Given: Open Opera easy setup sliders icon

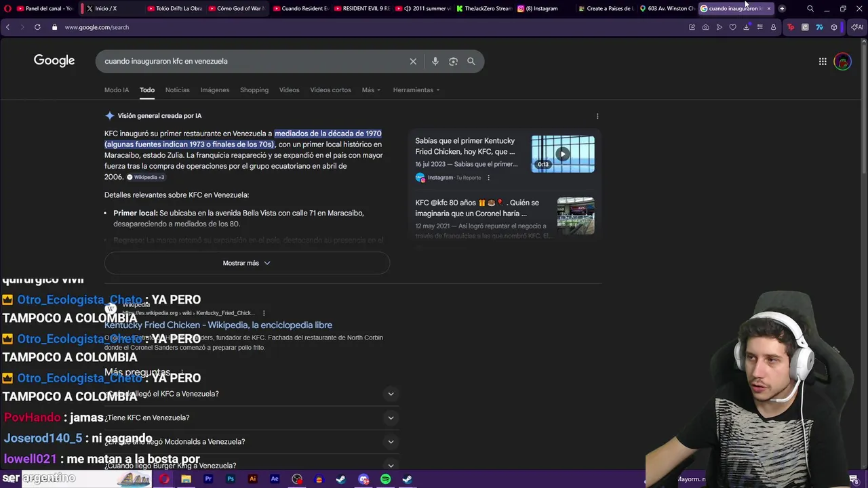Looking at the screenshot, I should (x=760, y=27).
